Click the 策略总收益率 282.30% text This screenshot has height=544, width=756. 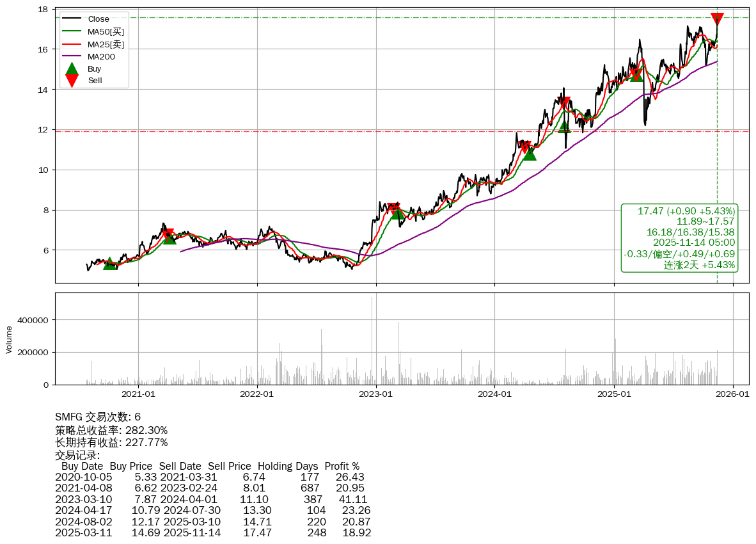coord(111,430)
